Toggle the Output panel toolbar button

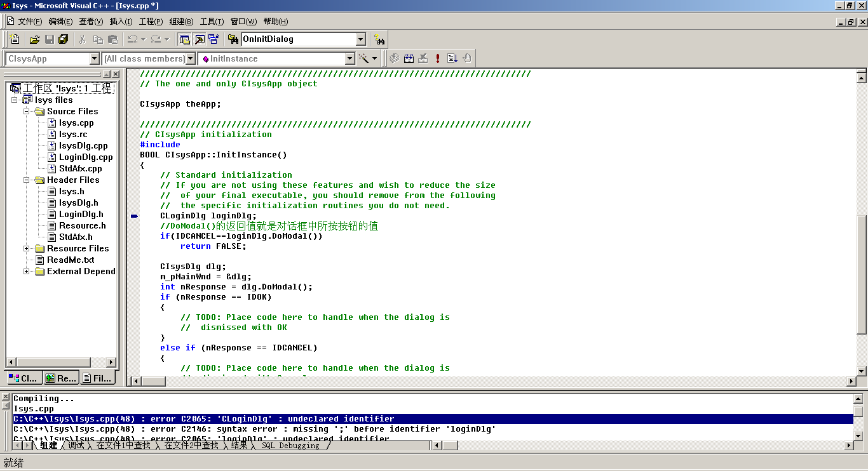point(199,39)
